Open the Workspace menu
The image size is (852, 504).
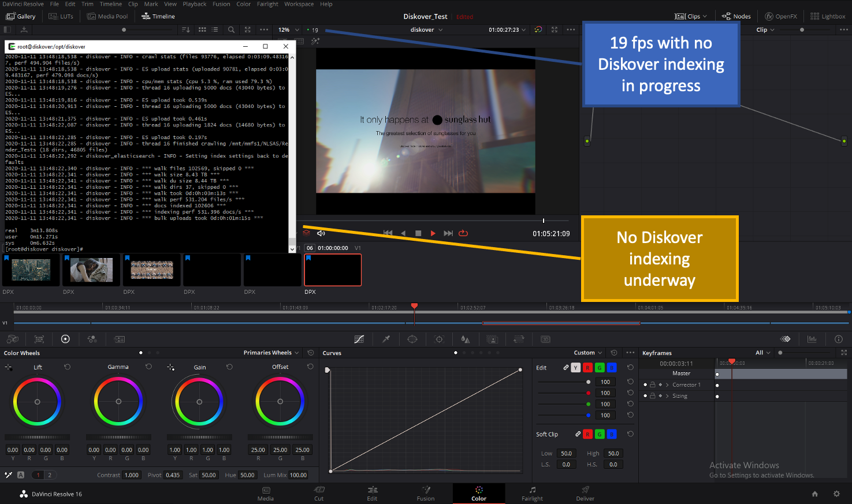299,4
